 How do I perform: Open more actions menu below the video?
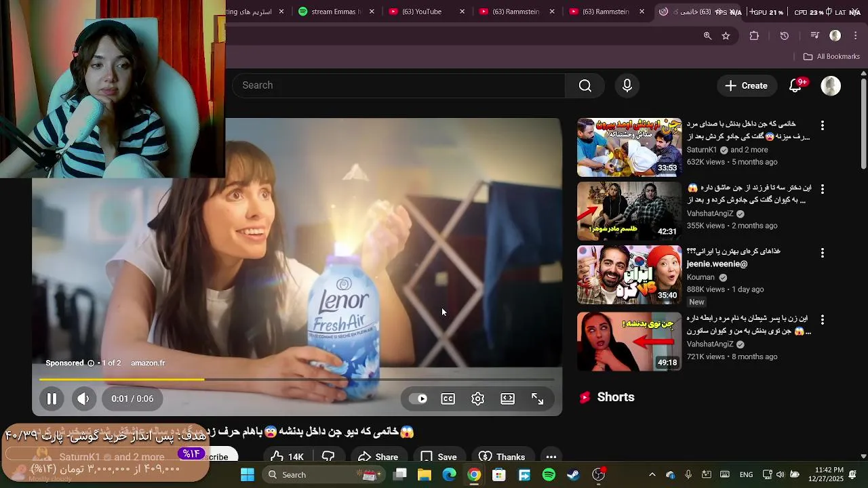tap(551, 457)
